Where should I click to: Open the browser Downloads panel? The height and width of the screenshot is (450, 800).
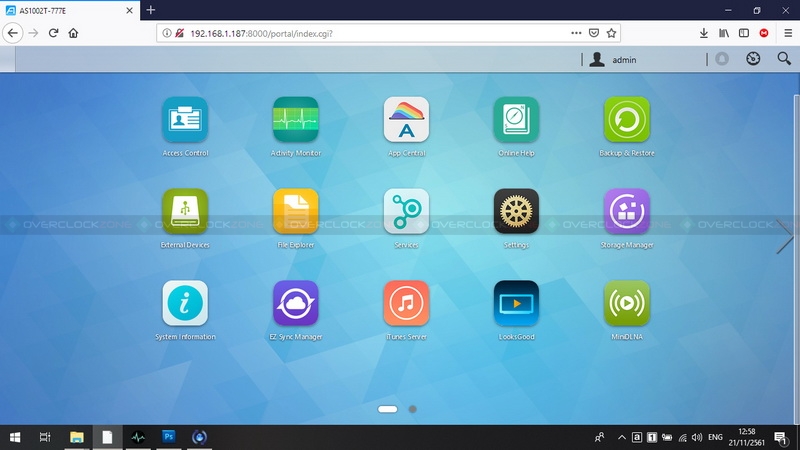704,33
